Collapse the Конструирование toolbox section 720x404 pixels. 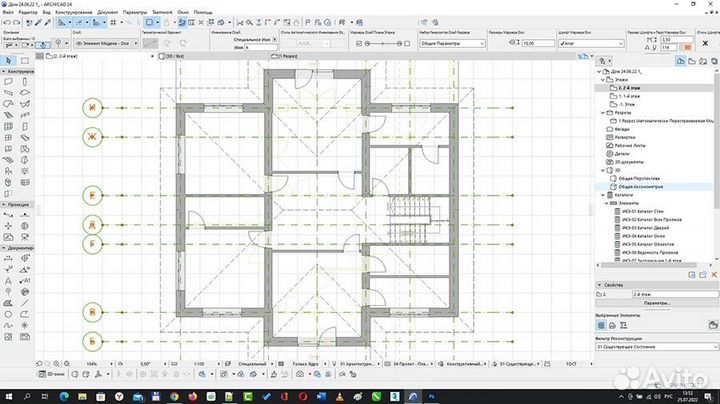click(x=3, y=73)
